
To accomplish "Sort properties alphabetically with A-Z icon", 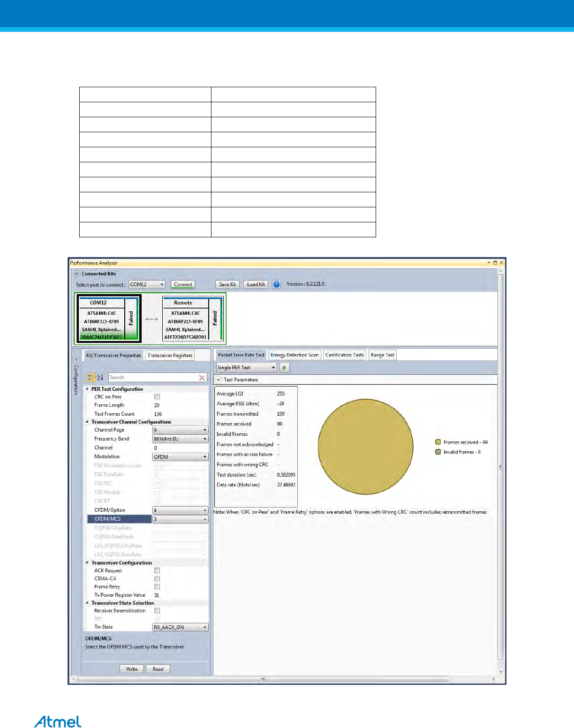I will tap(100, 378).
